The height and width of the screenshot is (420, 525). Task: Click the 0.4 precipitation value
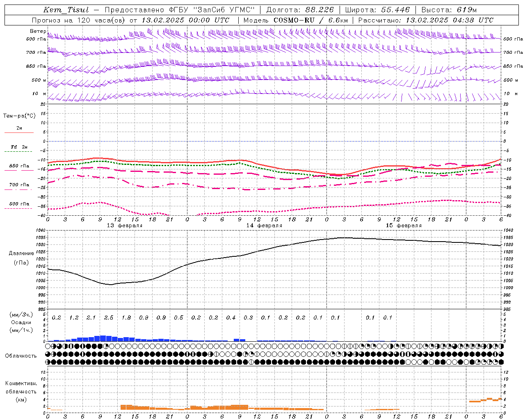[x=231, y=317]
